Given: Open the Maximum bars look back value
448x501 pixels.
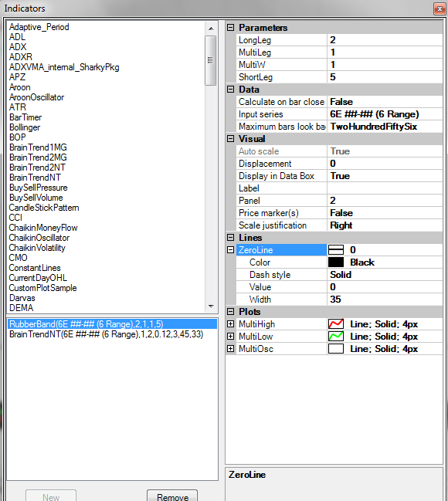Looking at the screenshot, I should click(x=385, y=127).
